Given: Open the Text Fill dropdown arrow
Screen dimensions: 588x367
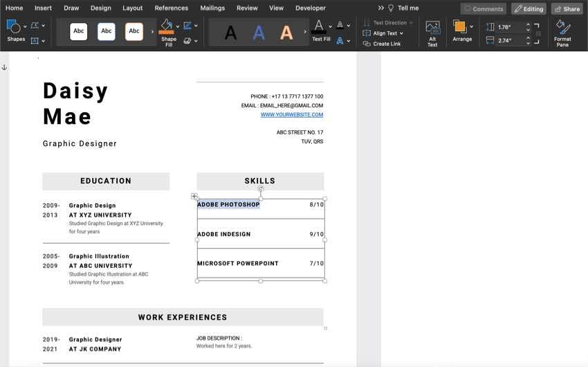Looking at the screenshot, I should click(x=330, y=26).
